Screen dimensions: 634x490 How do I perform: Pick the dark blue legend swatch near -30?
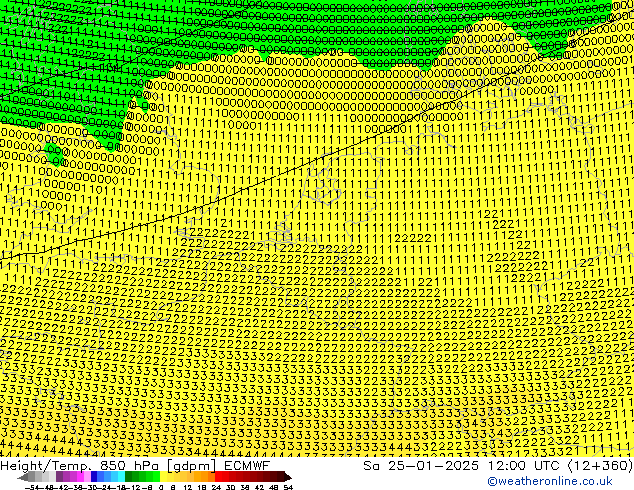94,477
